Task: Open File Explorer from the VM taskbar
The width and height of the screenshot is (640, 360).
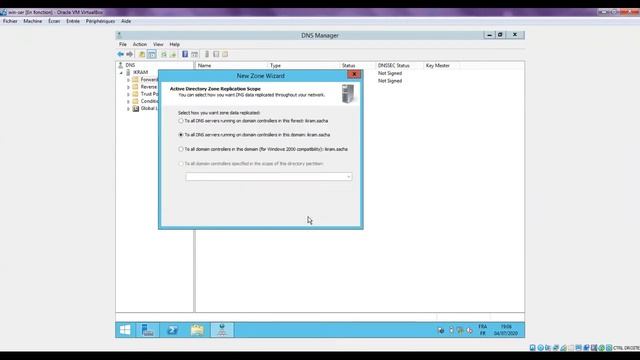Action: [x=197, y=330]
